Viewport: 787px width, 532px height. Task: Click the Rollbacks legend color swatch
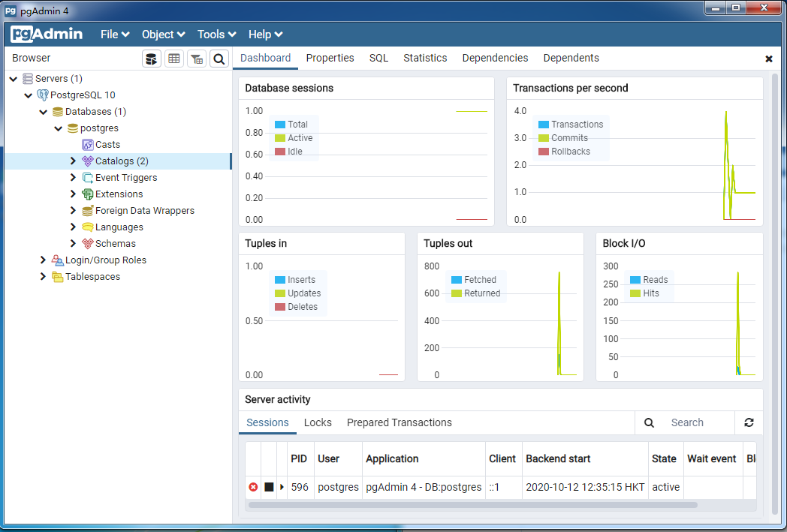[x=544, y=152]
